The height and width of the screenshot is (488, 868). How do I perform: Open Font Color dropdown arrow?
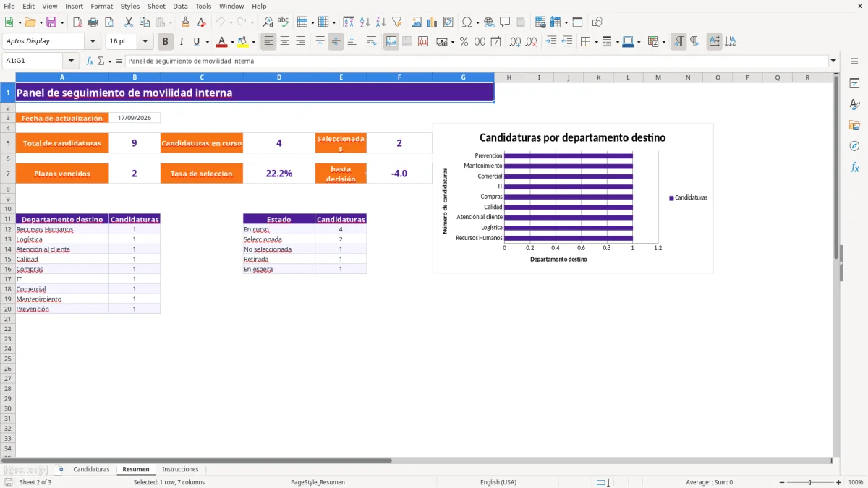point(232,42)
